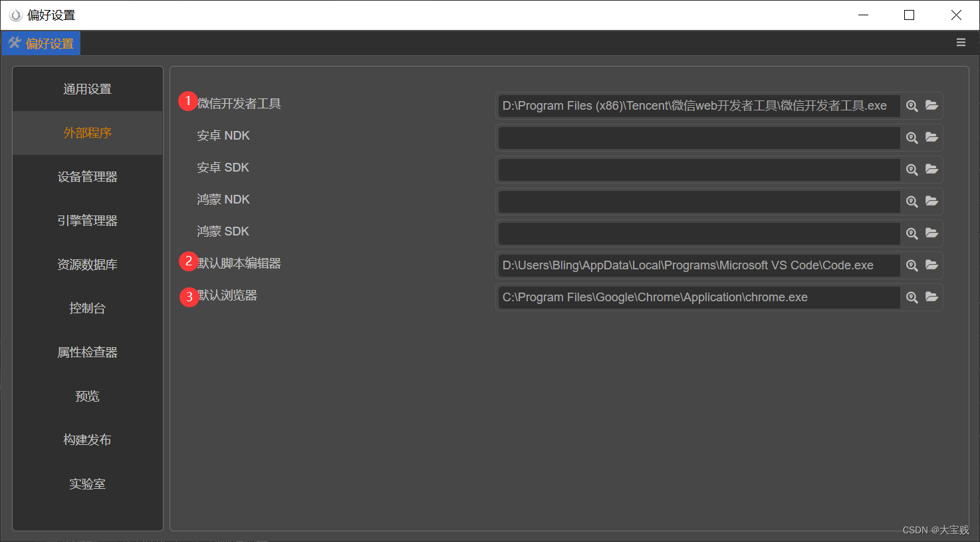Select the 偏好设置 panel tab header
980x542 pixels.
pos(41,44)
